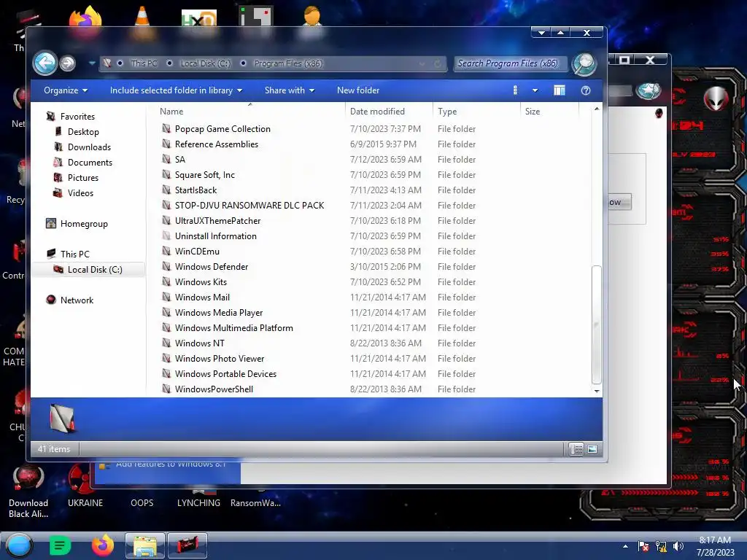Select the Windows Kits folder
Viewport: 747px width, 560px height.
click(201, 282)
